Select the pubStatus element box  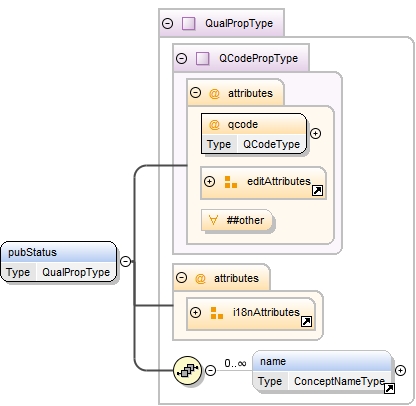click(59, 262)
